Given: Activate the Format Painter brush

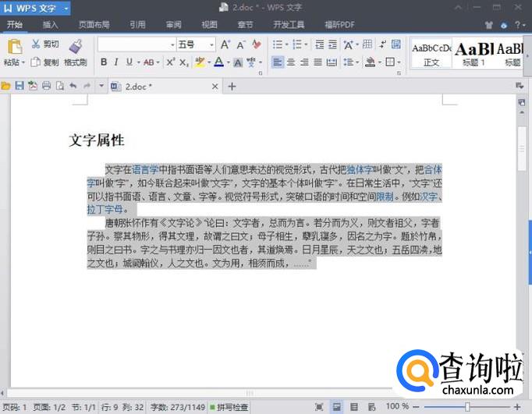Looking at the screenshot, I should (x=76, y=47).
